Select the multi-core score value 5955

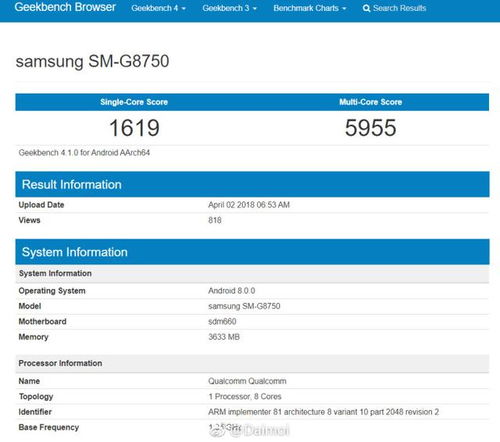click(371, 128)
